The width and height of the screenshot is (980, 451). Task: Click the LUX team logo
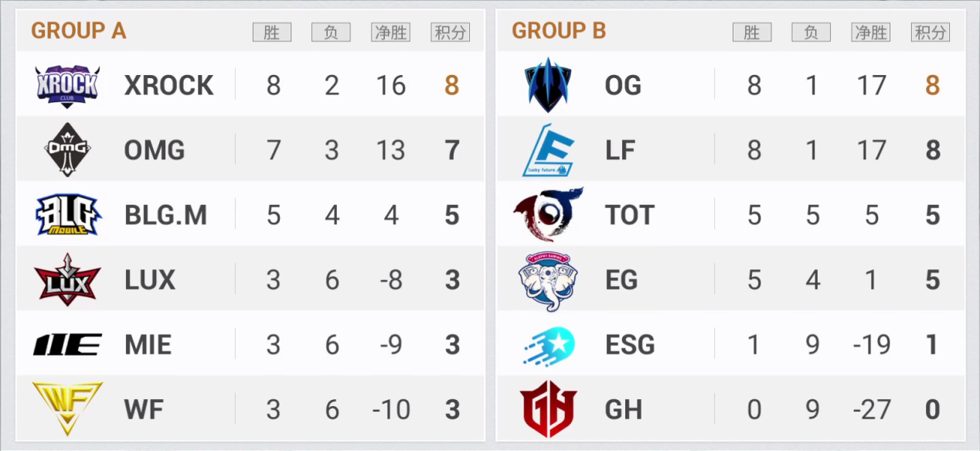(x=67, y=279)
